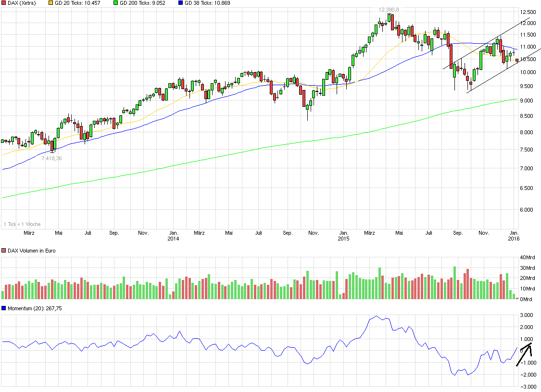
Task: Click the DAX Volumen in Euro legend square
Action: [4, 250]
